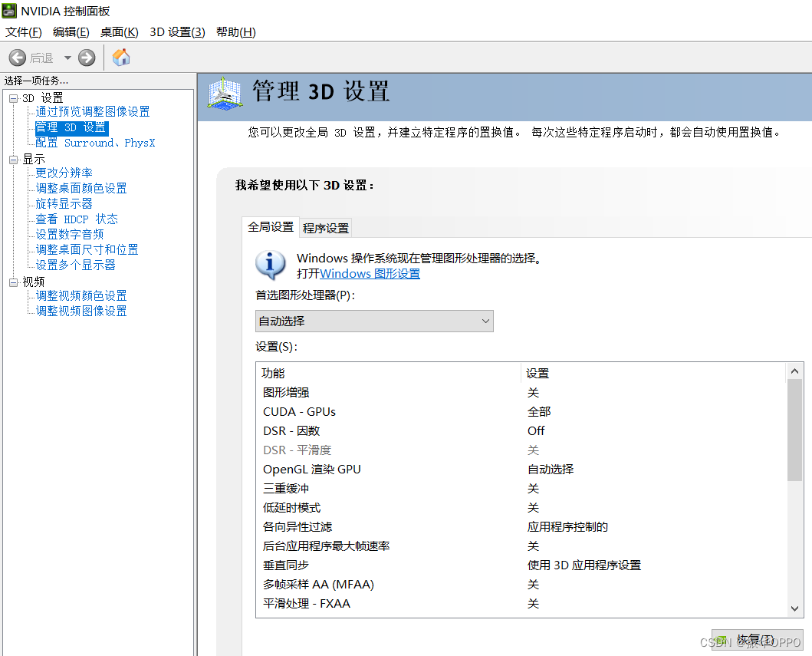Open 配置 Surround、PhysX task
Image resolution: width=812 pixels, height=656 pixels.
[x=95, y=143]
